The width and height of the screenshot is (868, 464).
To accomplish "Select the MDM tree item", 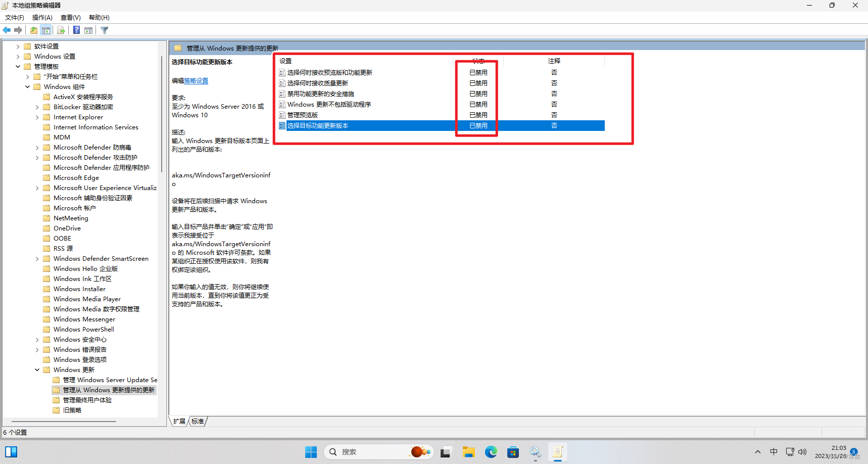I will [62, 137].
